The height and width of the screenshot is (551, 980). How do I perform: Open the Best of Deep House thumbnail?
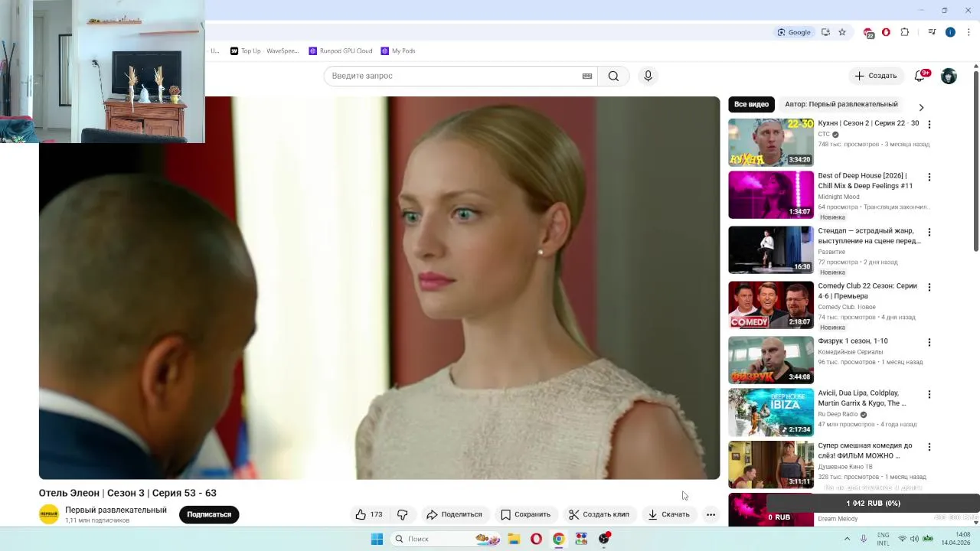click(771, 194)
